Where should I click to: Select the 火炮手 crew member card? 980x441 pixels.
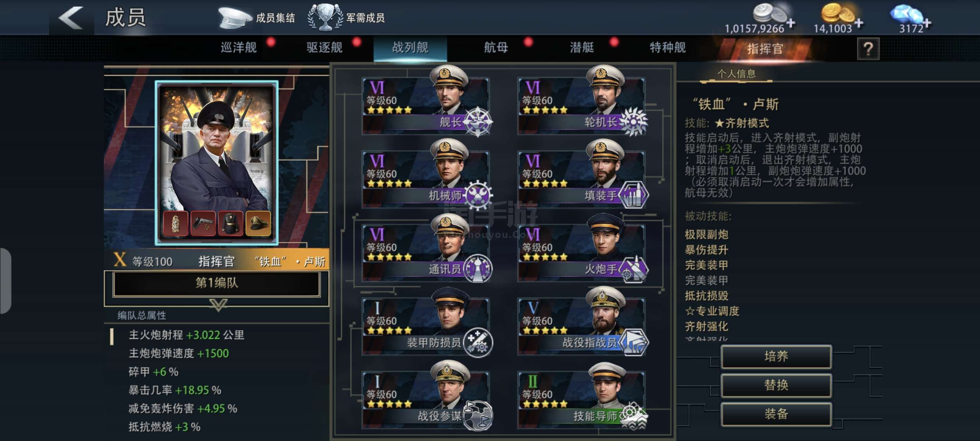point(582,249)
